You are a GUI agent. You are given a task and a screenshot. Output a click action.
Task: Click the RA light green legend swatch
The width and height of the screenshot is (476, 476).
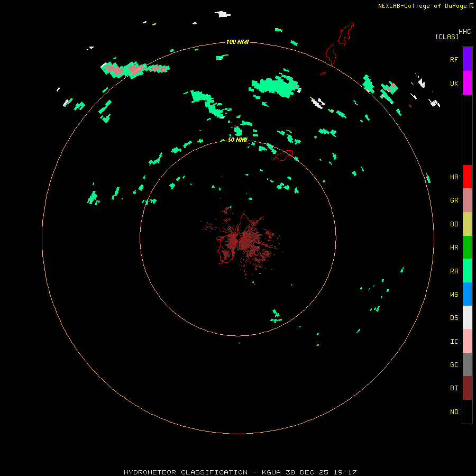467,271
